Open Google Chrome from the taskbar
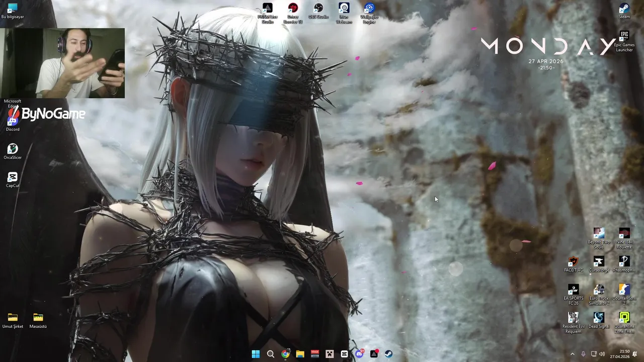644x362 pixels. (x=285, y=354)
